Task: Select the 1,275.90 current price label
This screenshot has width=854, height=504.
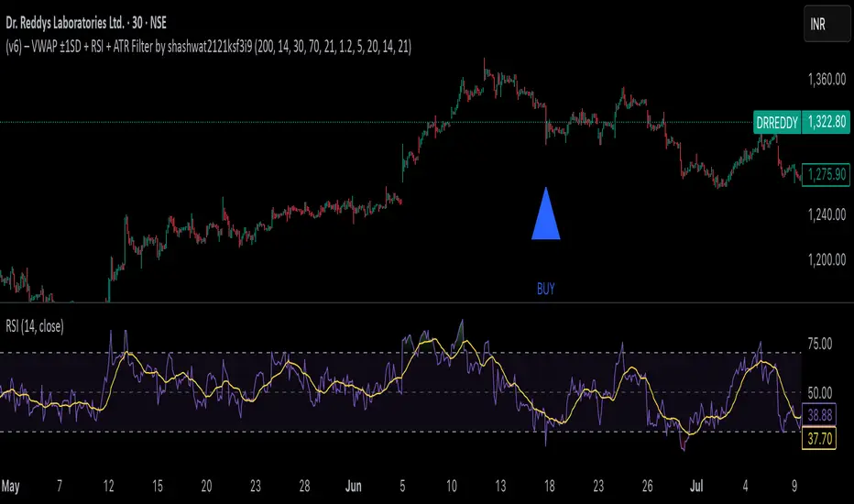Action: [827, 174]
